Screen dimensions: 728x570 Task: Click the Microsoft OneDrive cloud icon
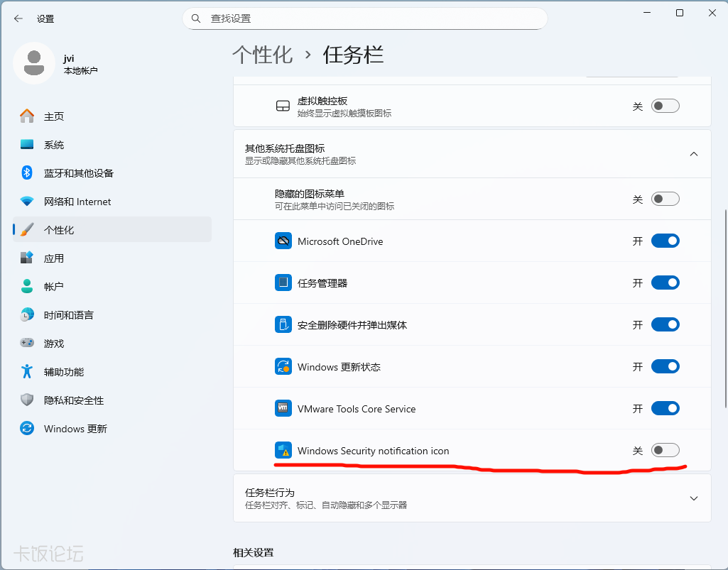pyautogui.click(x=283, y=241)
